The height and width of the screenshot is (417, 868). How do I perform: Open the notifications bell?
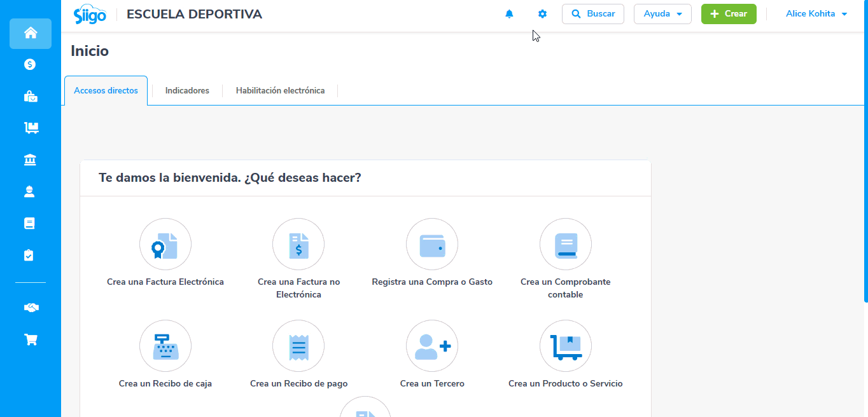coord(509,14)
